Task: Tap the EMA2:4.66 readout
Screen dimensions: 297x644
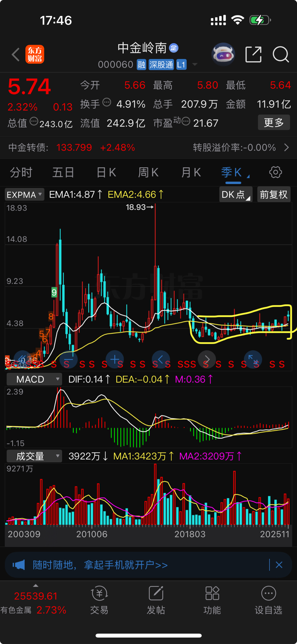Action: pyautogui.click(x=136, y=194)
